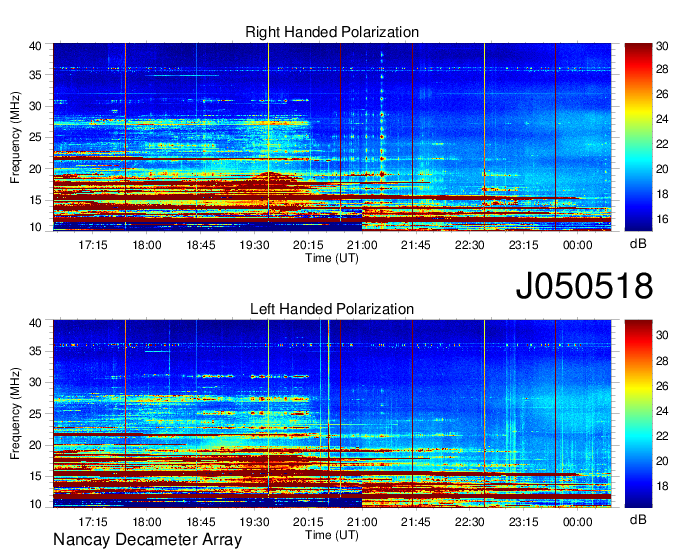Click the "Left Handed Polarization" plot title
Viewport: 680px width, 552px height.
[332, 309]
